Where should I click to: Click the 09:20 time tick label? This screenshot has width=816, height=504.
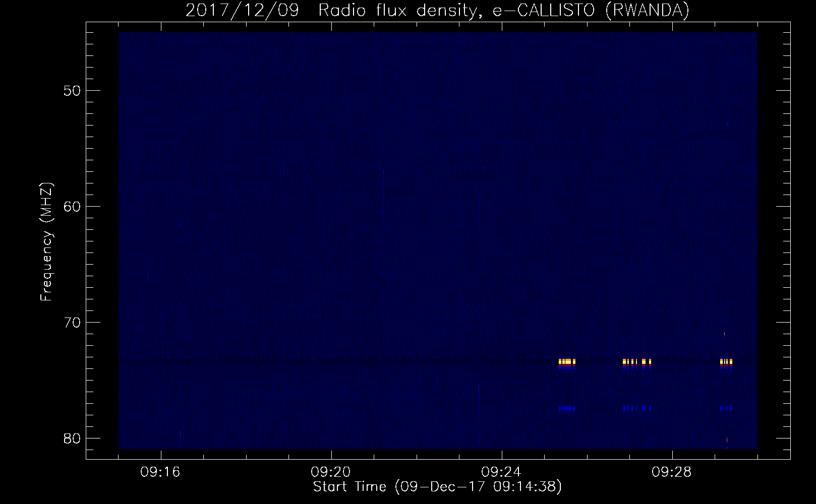(331, 472)
